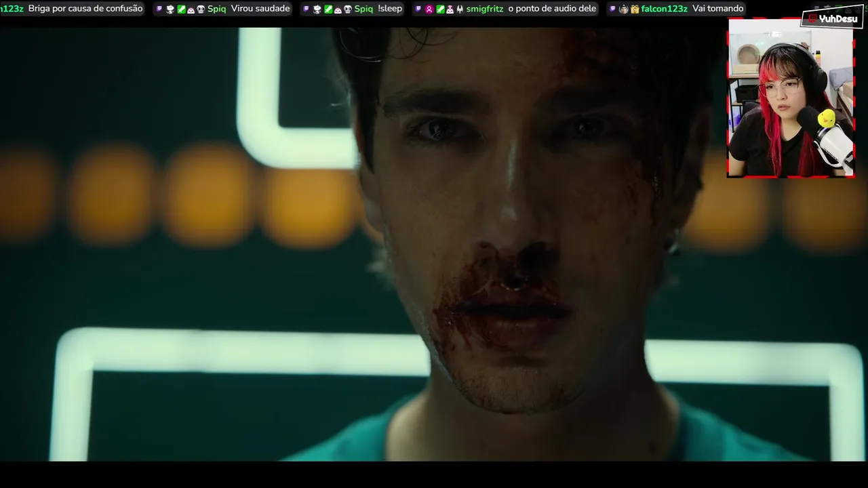
Task: Click the round avatar badge beside falcon123z
Action: (624, 9)
